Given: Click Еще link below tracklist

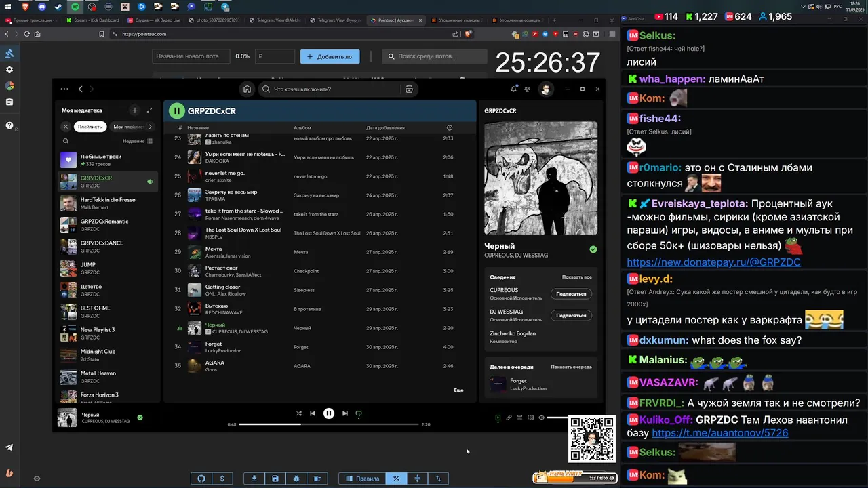Looking at the screenshot, I should click(458, 390).
